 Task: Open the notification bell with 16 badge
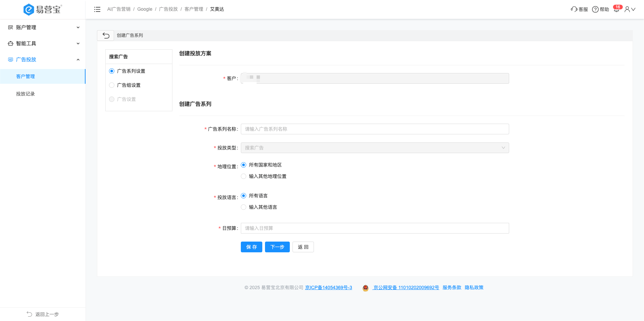point(616,9)
